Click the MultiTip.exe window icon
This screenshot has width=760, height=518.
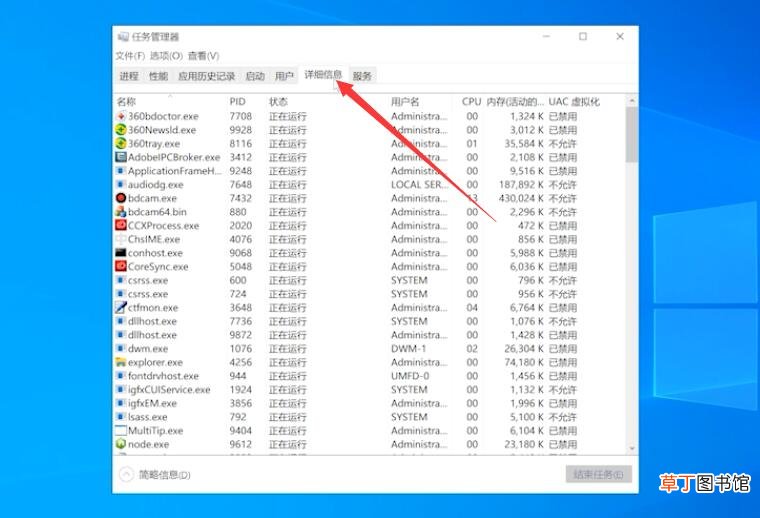(x=121, y=430)
